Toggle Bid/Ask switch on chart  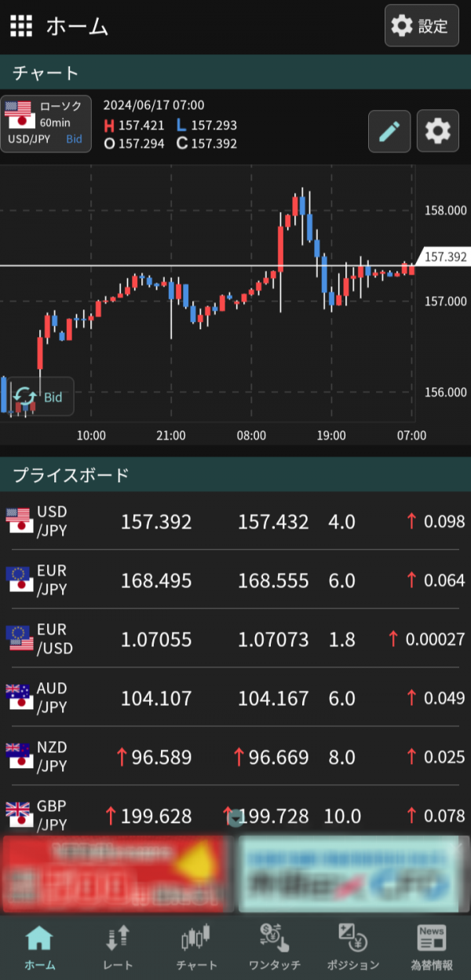[38, 397]
